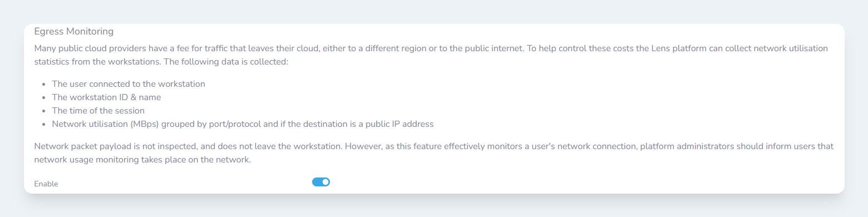Click the 'Network utilisation (MBps)' bullet item
The width and height of the screenshot is (868, 217).
[243, 124]
